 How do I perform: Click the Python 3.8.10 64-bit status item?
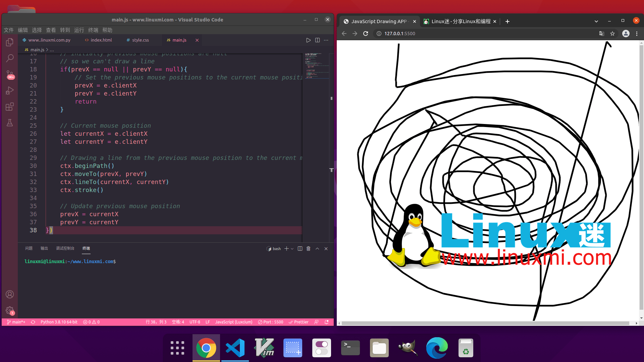click(59, 322)
